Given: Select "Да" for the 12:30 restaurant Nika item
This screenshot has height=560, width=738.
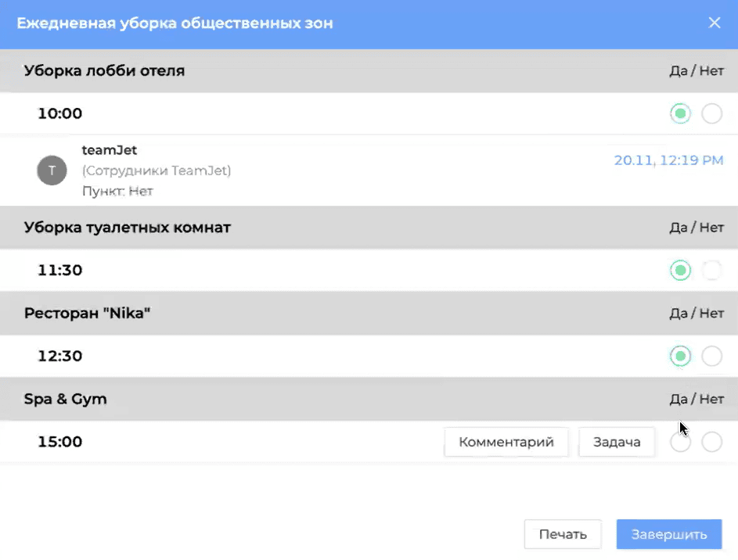Looking at the screenshot, I should [x=680, y=357].
